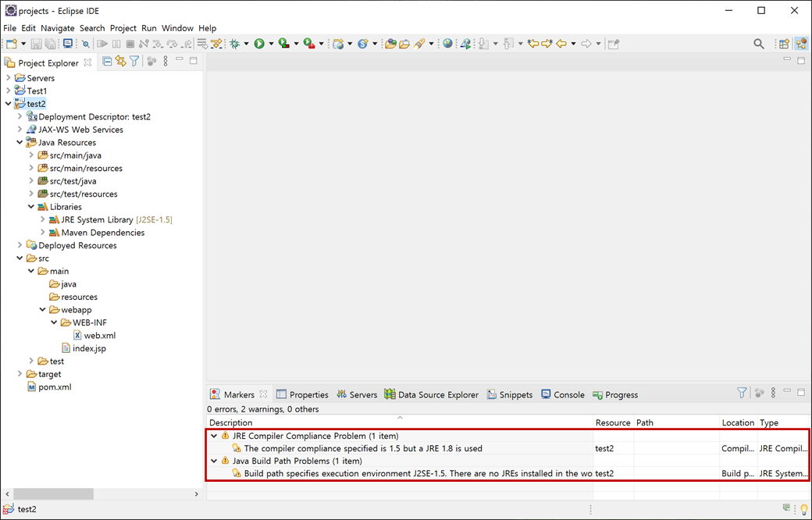Click the Open Web Browser globe icon
This screenshot has height=520, width=812.
tap(447, 44)
